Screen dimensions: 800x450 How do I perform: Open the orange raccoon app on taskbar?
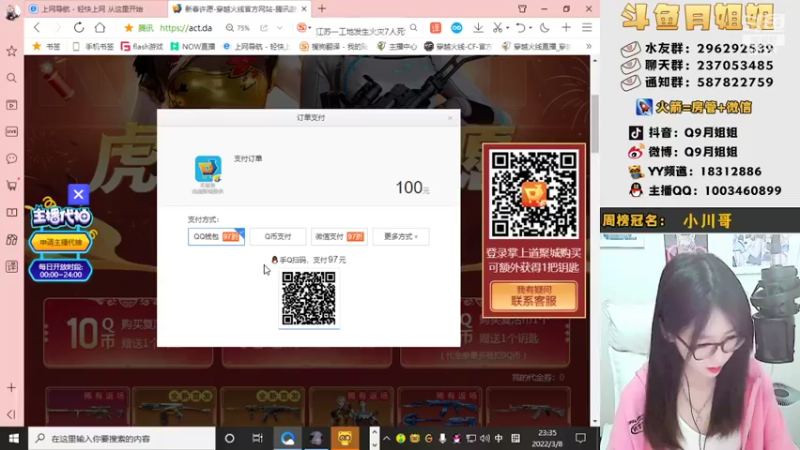(x=345, y=438)
